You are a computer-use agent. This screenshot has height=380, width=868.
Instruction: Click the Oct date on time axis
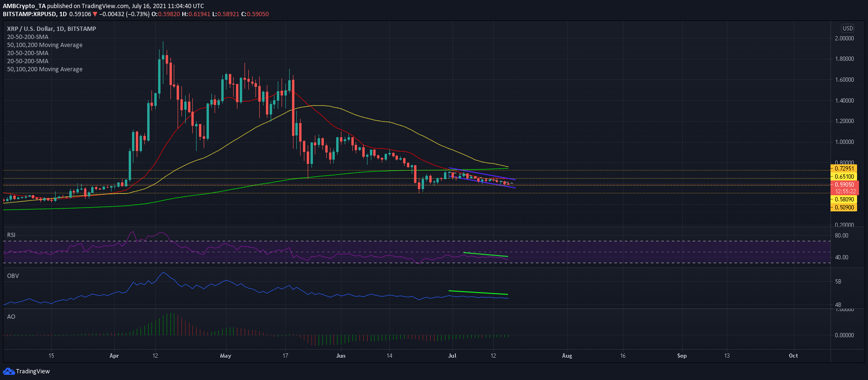[793, 356]
